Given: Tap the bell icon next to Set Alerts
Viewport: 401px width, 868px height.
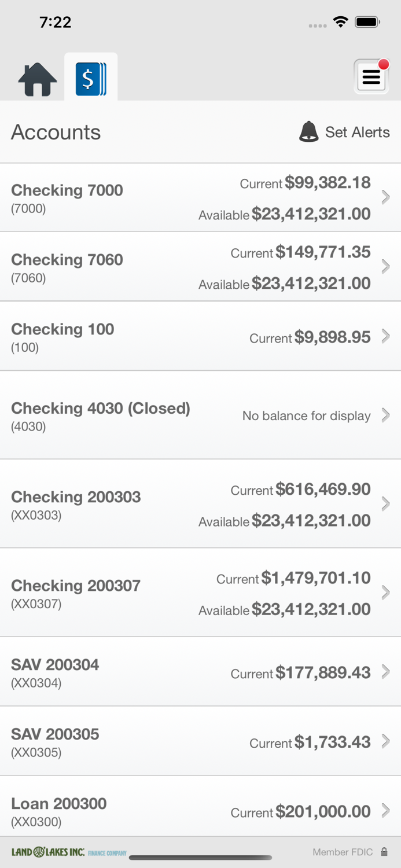Looking at the screenshot, I should point(309,131).
